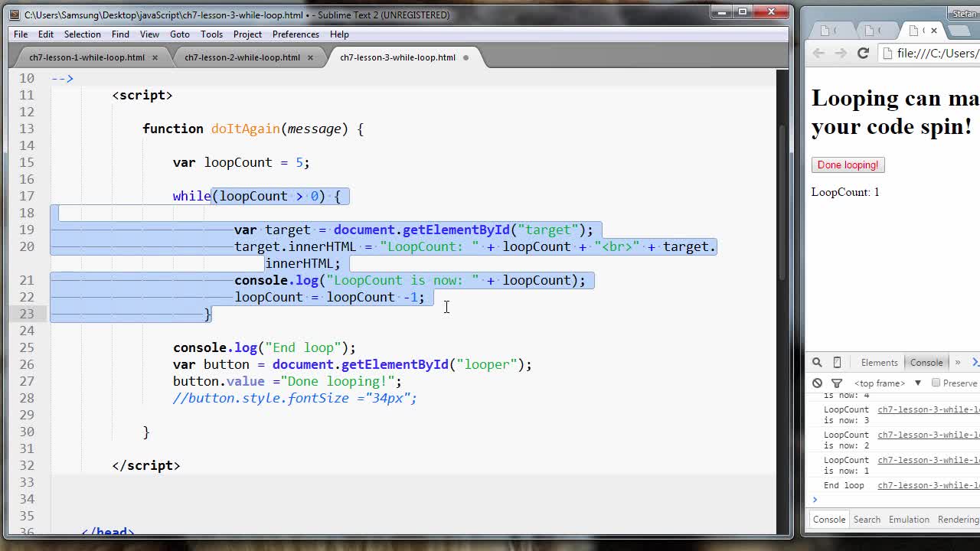Open the View menu
Image resolution: width=980 pixels, height=551 pixels.
coord(149,34)
